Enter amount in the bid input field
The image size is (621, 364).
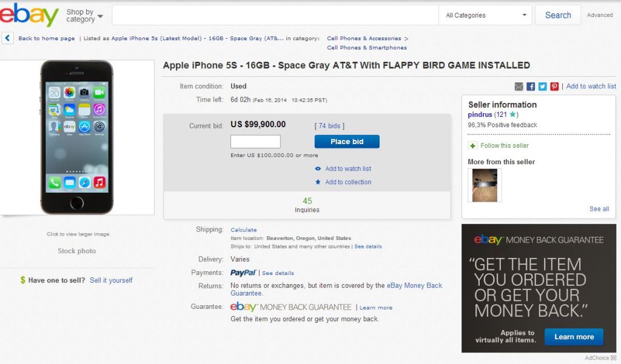[255, 141]
